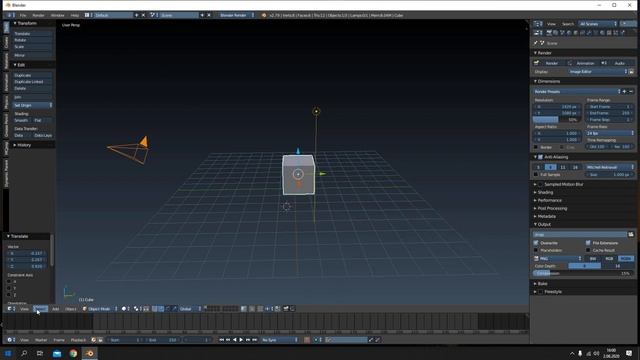
Task: Open the Render menu in top bar
Action: [38, 15]
